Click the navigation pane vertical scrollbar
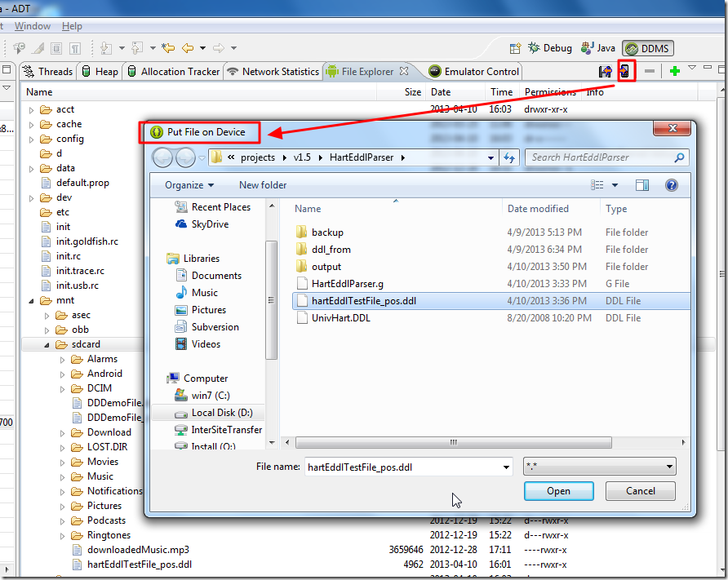Viewport: 728px width, 580px height. (x=271, y=299)
